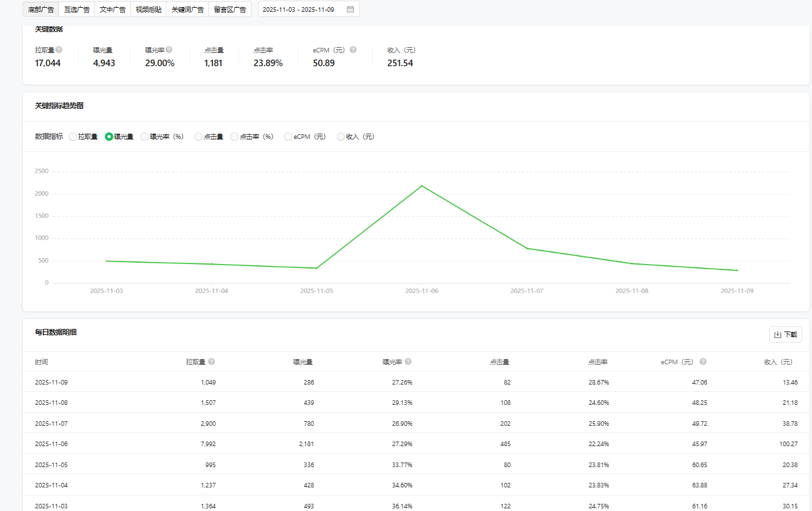Click help icon beside eCPM in key data summary
Screen dimensions: 812x511
pos(353,50)
